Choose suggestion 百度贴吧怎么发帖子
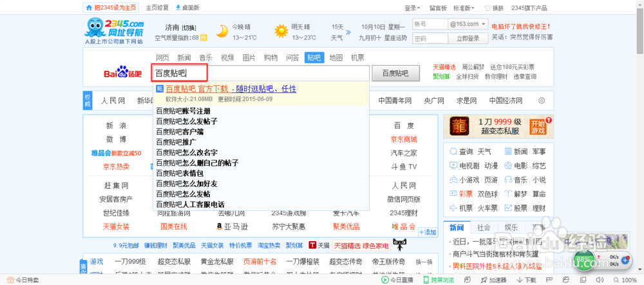 (187, 121)
